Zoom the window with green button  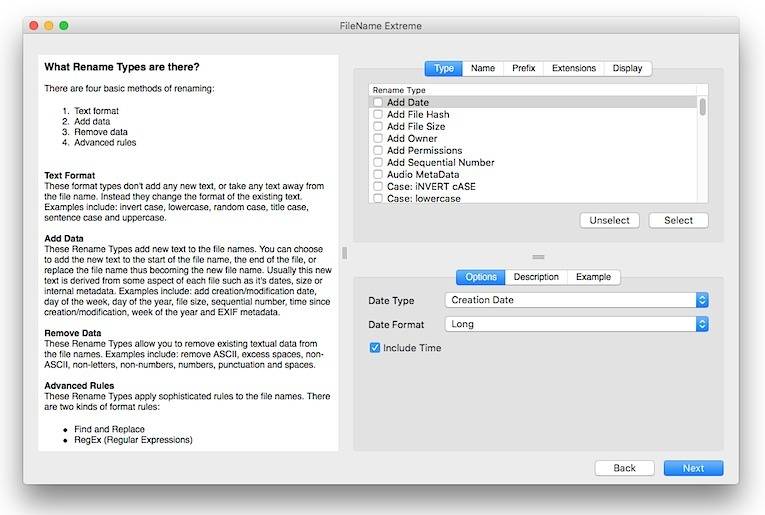click(x=64, y=25)
